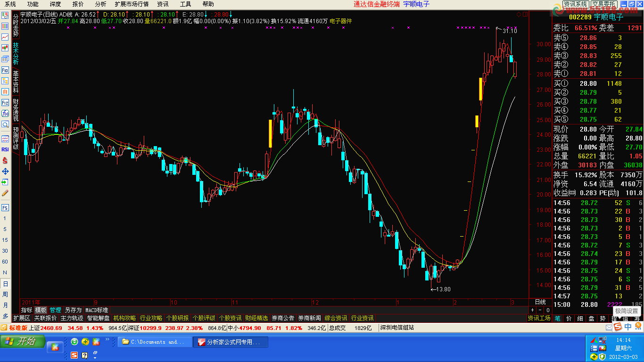Click the 另存为 save-as button

pos(73,310)
